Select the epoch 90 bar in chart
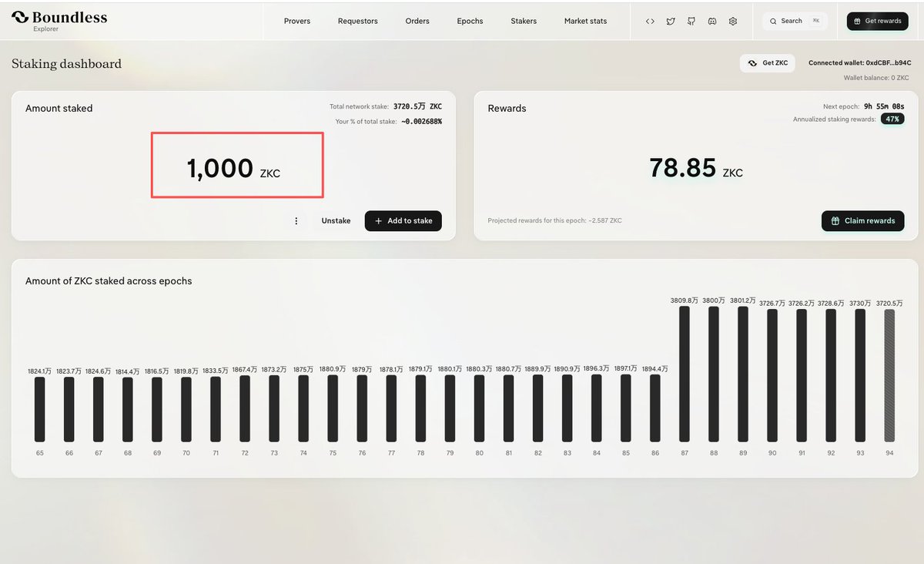The width and height of the screenshot is (924, 564). (x=772, y=376)
